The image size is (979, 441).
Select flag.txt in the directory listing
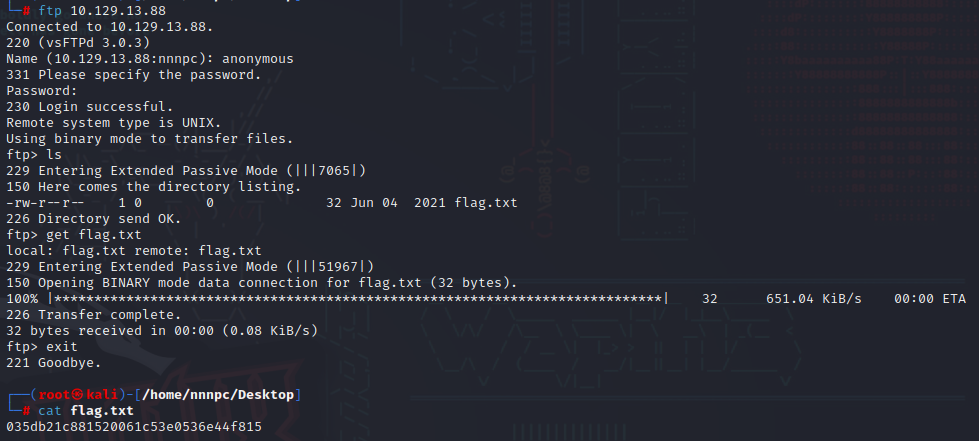pyautogui.click(x=486, y=203)
